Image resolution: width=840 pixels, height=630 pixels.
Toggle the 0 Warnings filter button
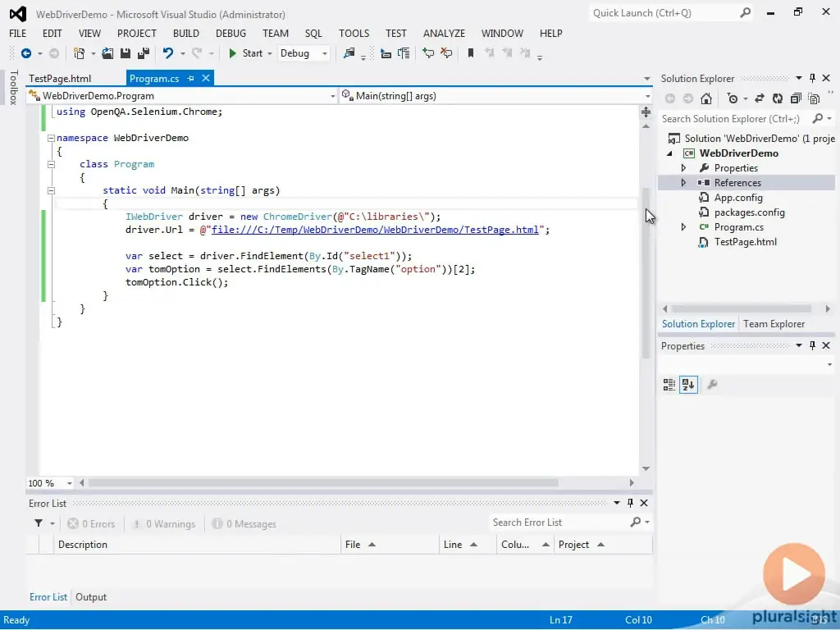click(x=164, y=524)
